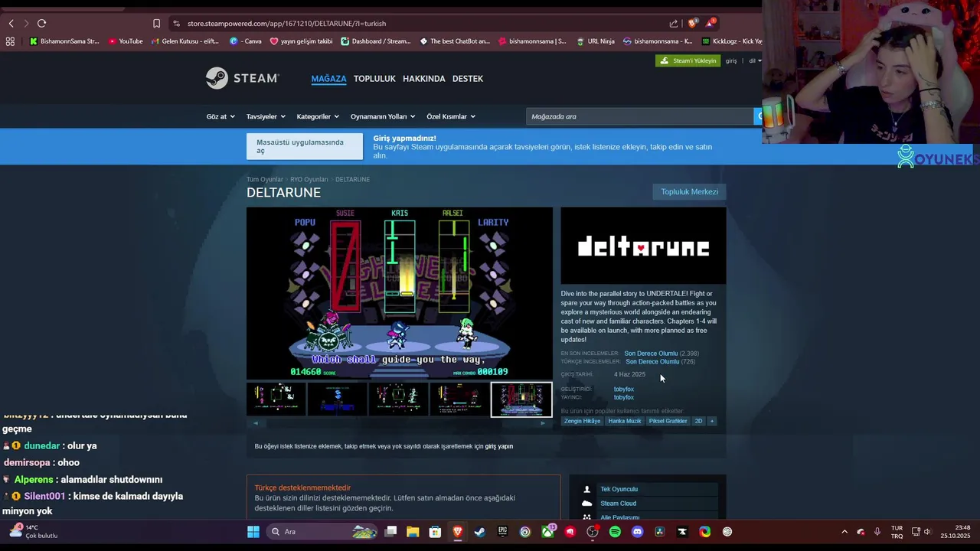Click the Steam'i Yükleyin button
The image size is (980, 551).
point(688,60)
